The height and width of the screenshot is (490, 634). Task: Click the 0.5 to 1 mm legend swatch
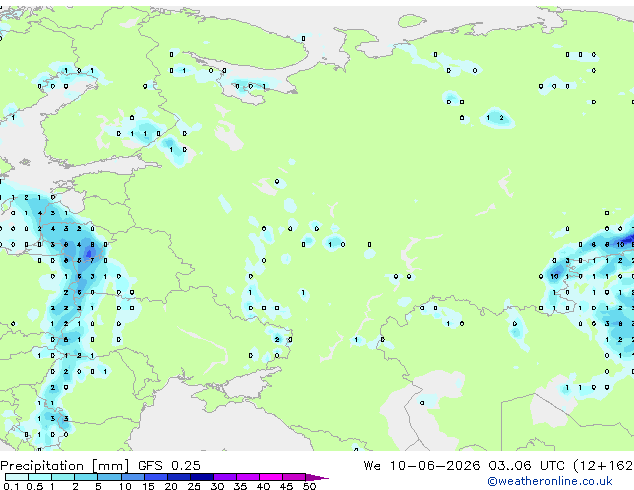tap(40, 477)
